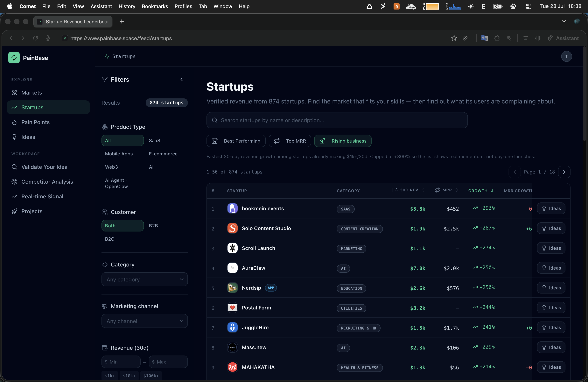The image size is (588, 382).
Task: Bookmark this page with the star icon
Action: coord(454,38)
